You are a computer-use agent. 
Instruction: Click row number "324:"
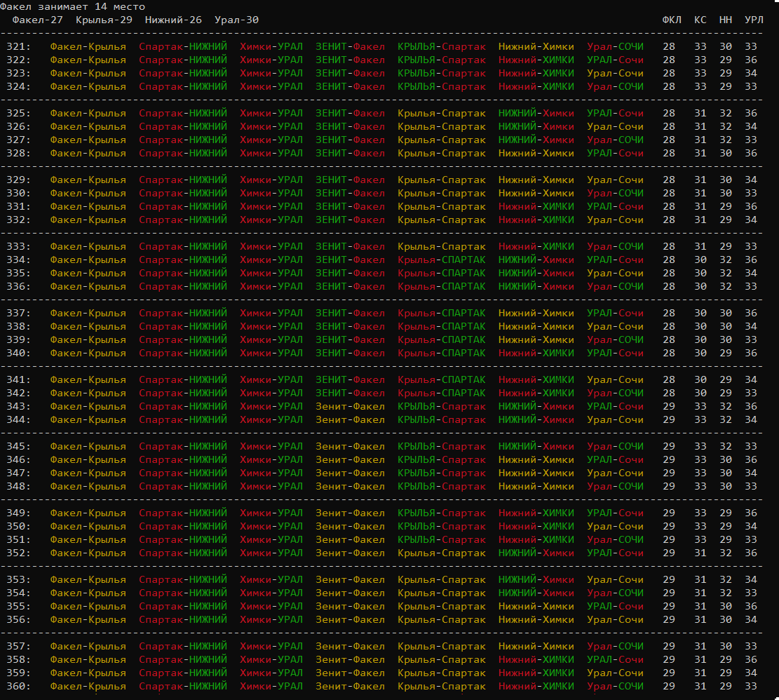pos(18,86)
